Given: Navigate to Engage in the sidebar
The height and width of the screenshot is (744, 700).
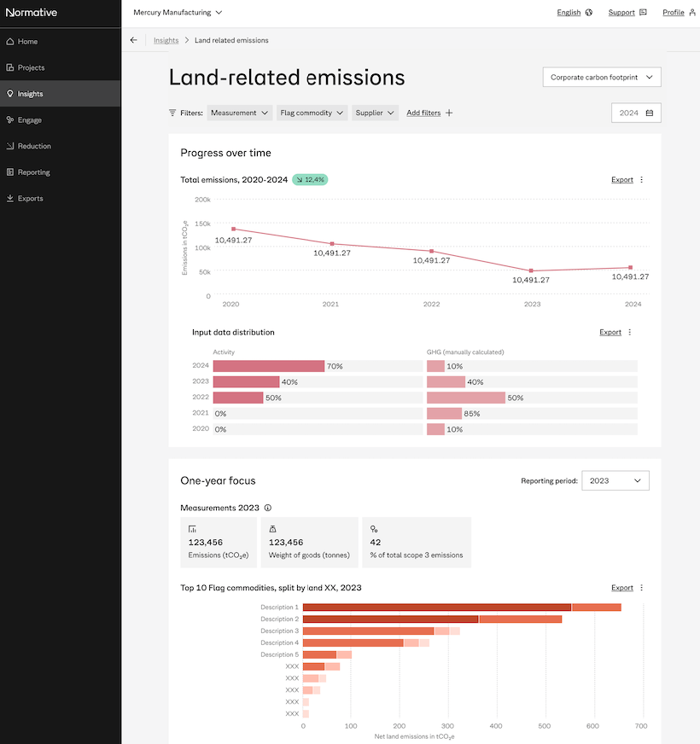Looking at the screenshot, I should point(30,120).
